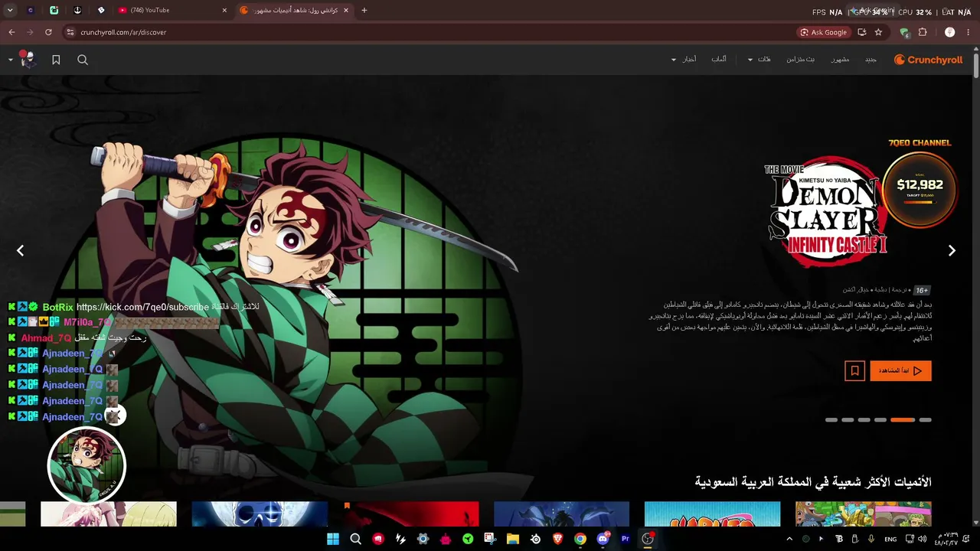Image resolution: width=980 pixels, height=551 pixels.
Task: Open the Chrome three-dot menu
Action: click(x=969, y=32)
